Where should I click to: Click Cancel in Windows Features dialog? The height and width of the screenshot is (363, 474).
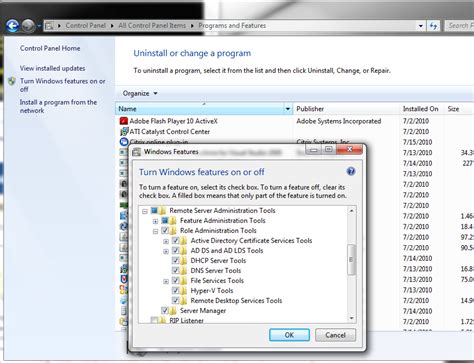click(335, 335)
